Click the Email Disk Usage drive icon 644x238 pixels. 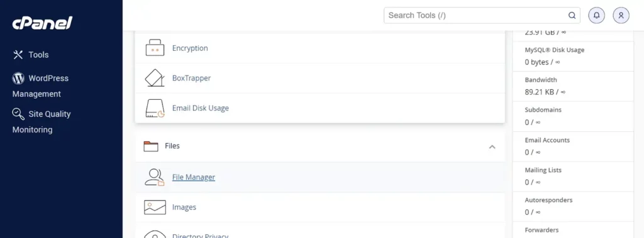coord(155,109)
